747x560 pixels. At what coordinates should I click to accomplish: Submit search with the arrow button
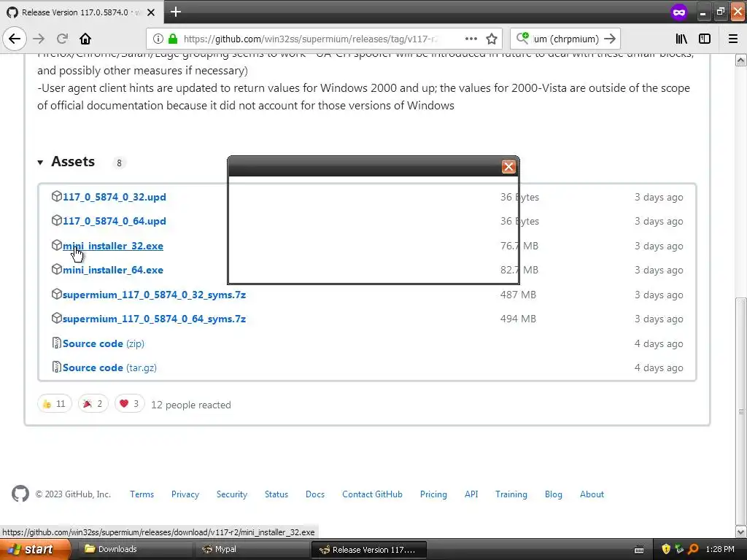click(610, 39)
